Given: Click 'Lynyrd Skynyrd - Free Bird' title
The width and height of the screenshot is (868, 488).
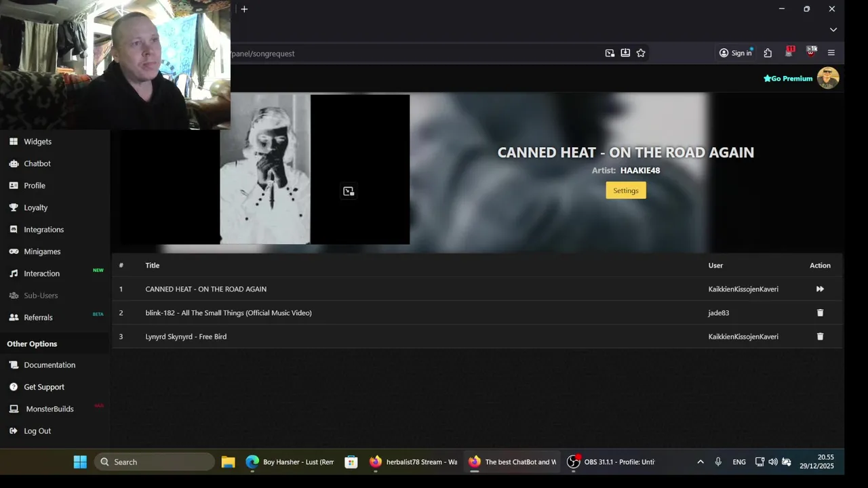Looking at the screenshot, I should [186, 337].
